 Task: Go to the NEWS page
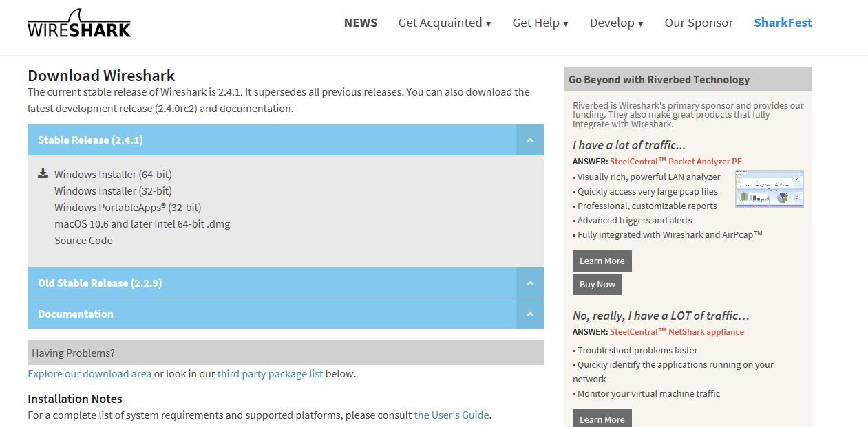(x=361, y=23)
